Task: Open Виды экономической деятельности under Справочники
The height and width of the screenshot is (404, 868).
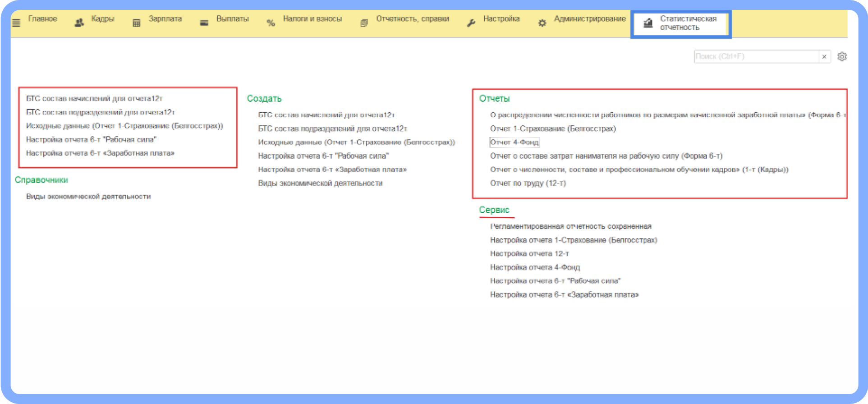Action: click(88, 197)
